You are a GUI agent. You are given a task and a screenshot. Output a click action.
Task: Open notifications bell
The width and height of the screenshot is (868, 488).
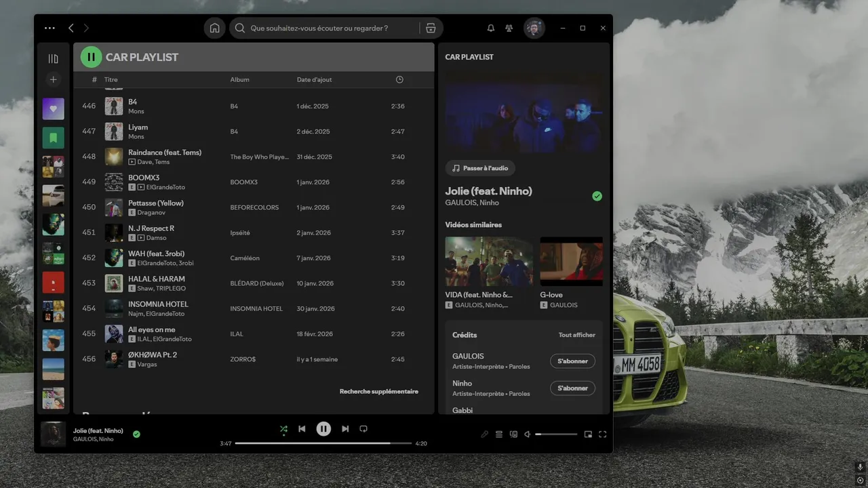[491, 28]
